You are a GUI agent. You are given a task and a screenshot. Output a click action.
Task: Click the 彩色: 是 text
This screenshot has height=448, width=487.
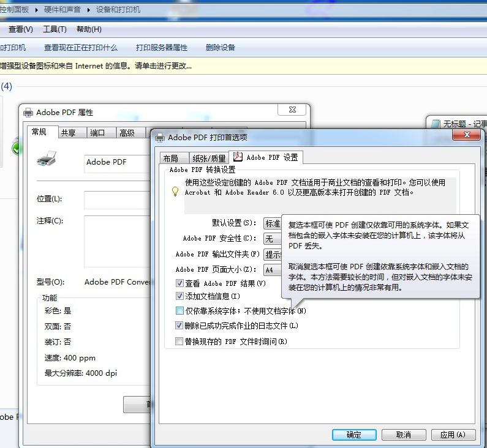tap(58, 310)
